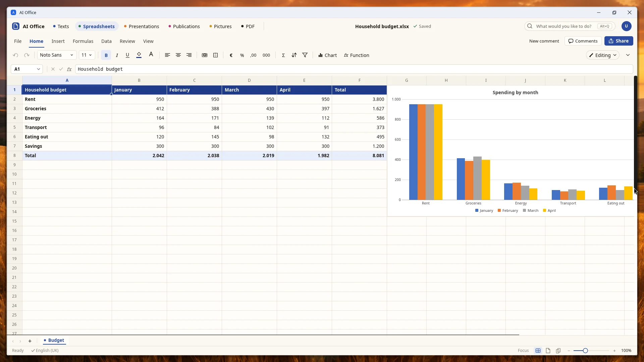Select the Budget sheet tab
This screenshot has width=644, height=362.
click(x=54, y=340)
